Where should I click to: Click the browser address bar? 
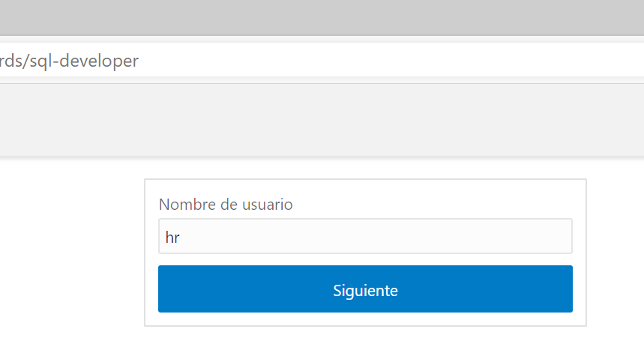point(300,61)
